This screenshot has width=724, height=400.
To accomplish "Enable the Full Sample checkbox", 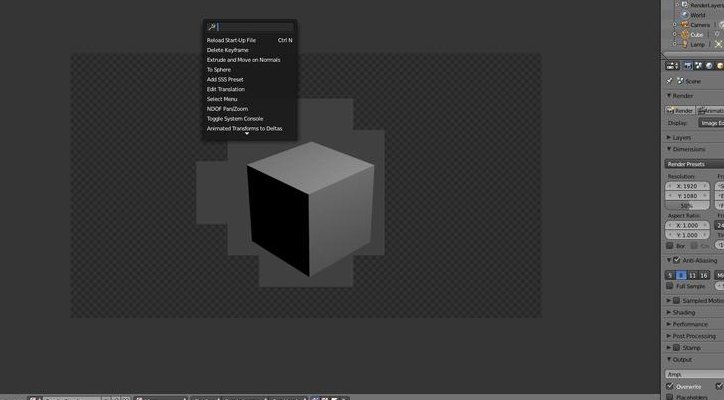I will click(670, 286).
